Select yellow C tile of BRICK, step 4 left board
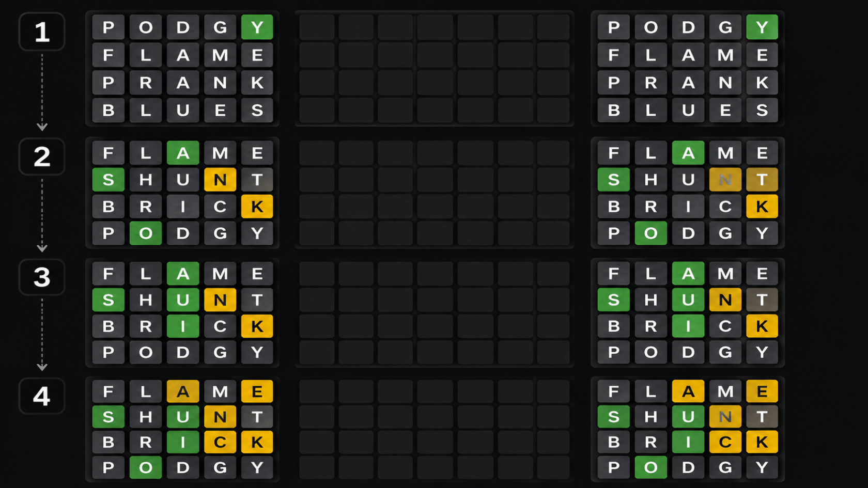The height and width of the screenshot is (488, 868). [220, 443]
